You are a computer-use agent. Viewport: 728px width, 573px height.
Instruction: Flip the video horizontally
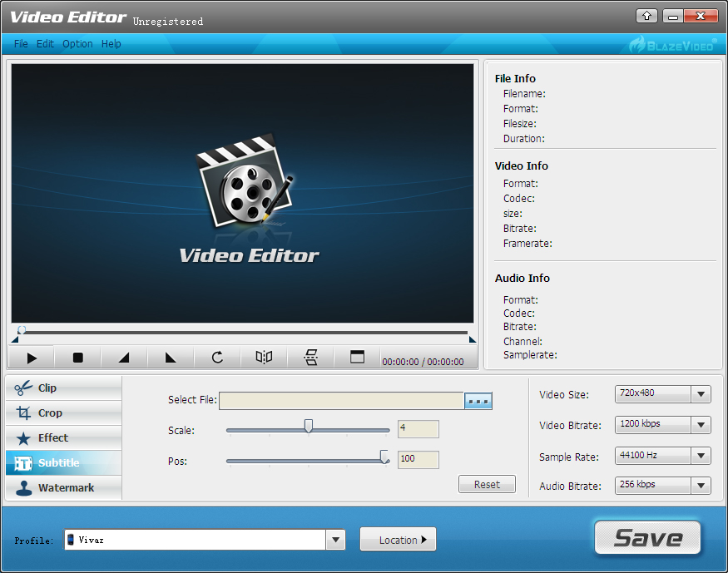point(264,358)
